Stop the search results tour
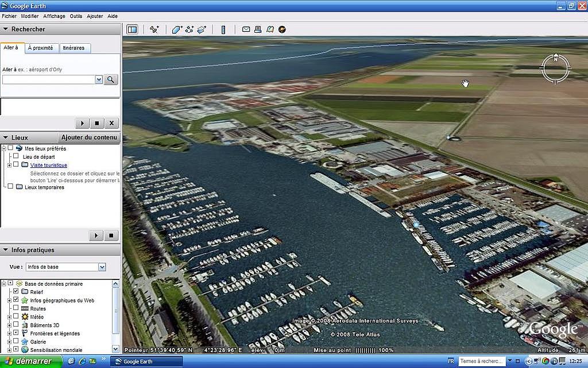This screenshot has height=368, width=588. pos(96,123)
